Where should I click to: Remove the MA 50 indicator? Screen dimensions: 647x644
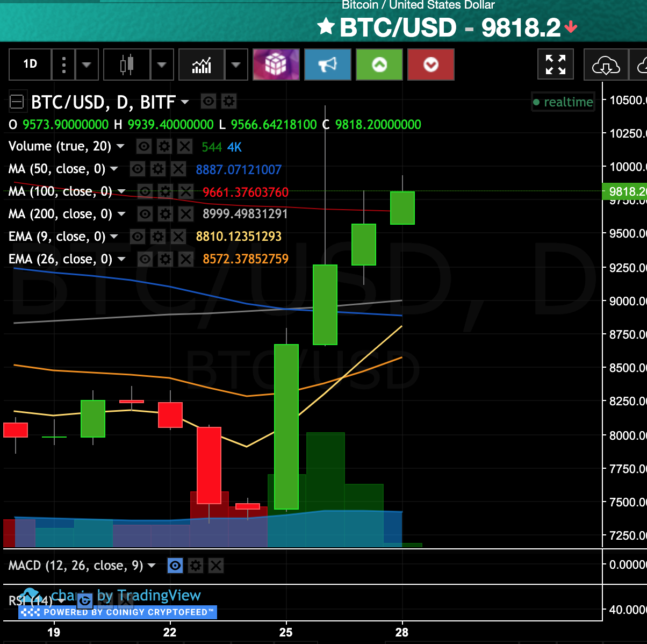178,169
